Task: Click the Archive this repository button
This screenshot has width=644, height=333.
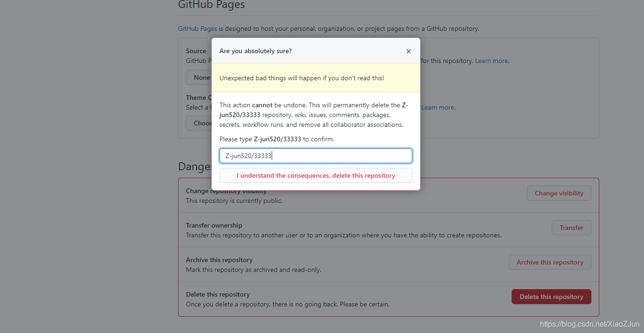Action: (550, 262)
